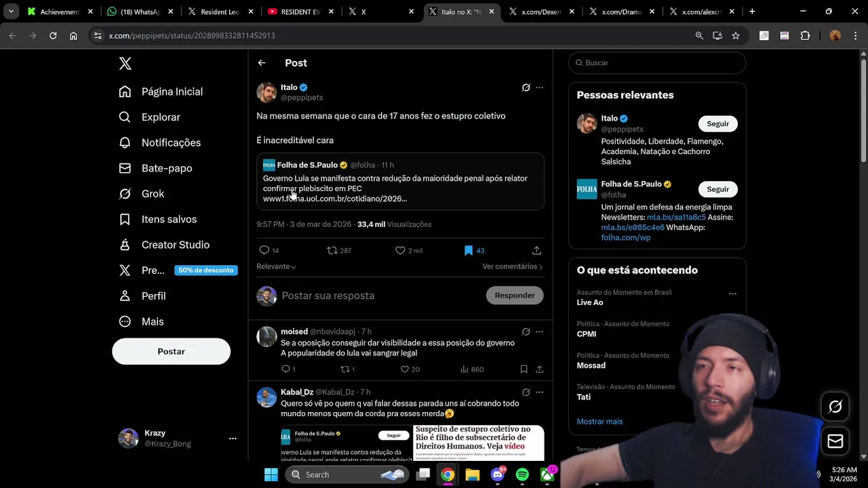Reload the page
Viewport: 868px width, 488px height.
pyautogui.click(x=53, y=36)
